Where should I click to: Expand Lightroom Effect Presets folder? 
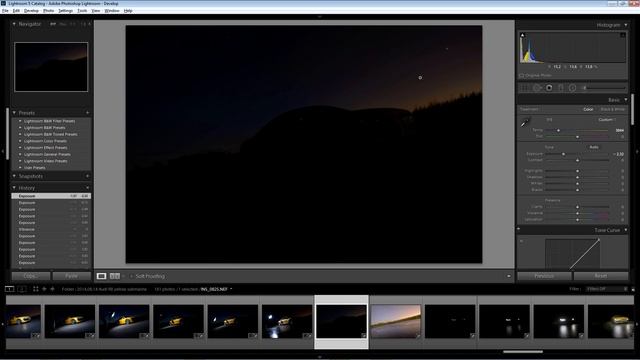20,148
